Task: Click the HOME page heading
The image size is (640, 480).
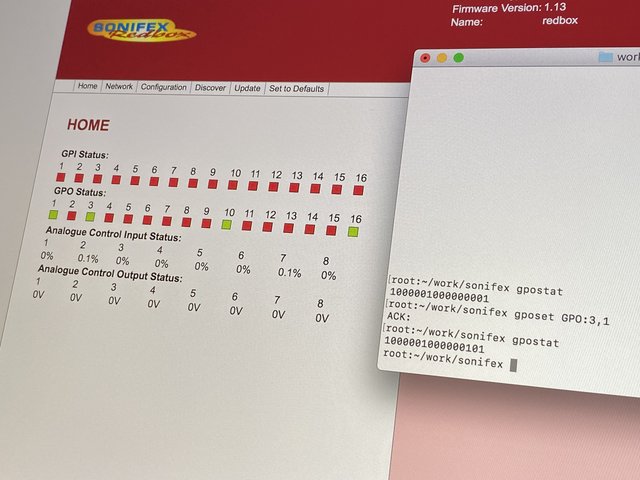Action: tap(88, 125)
